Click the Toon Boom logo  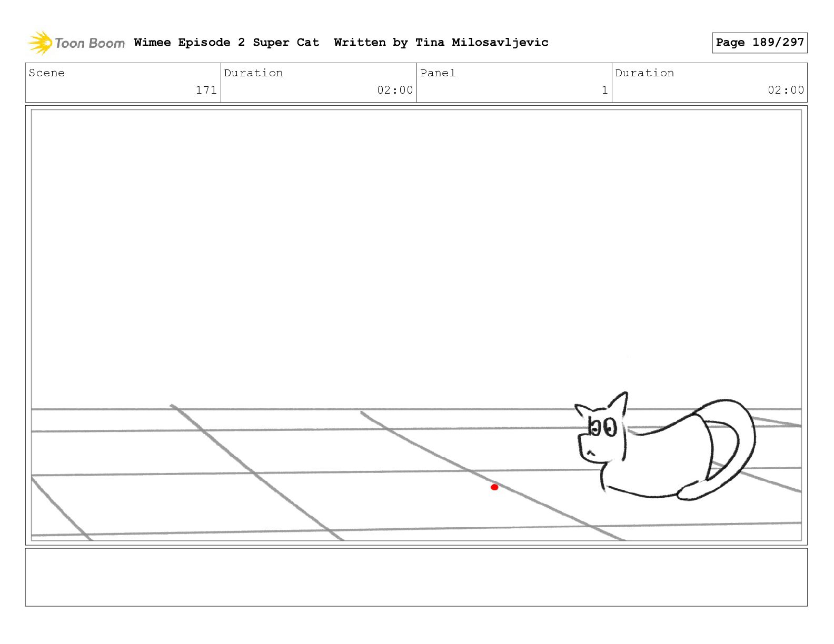click(76, 43)
